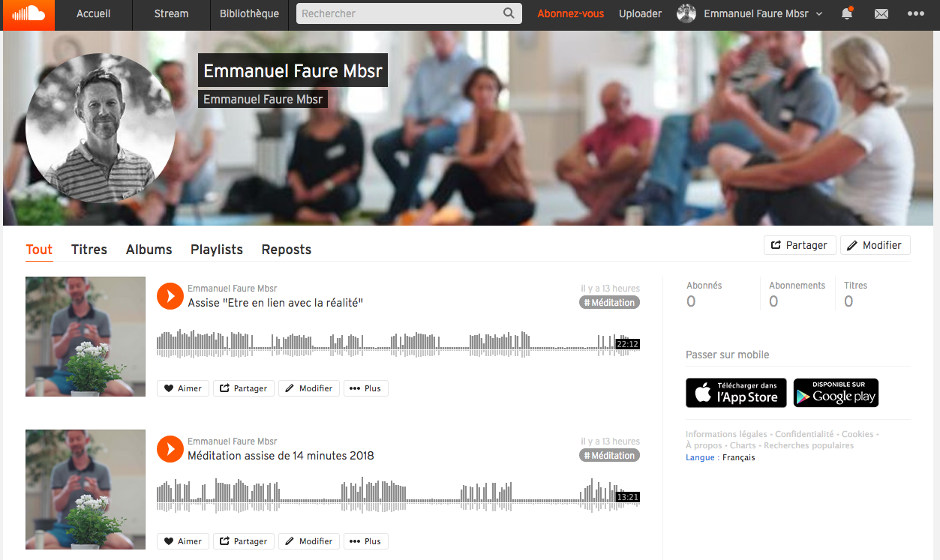The width and height of the screenshot is (940, 560).
Task: Open the three-dots settings menu in header
Action: (915, 14)
